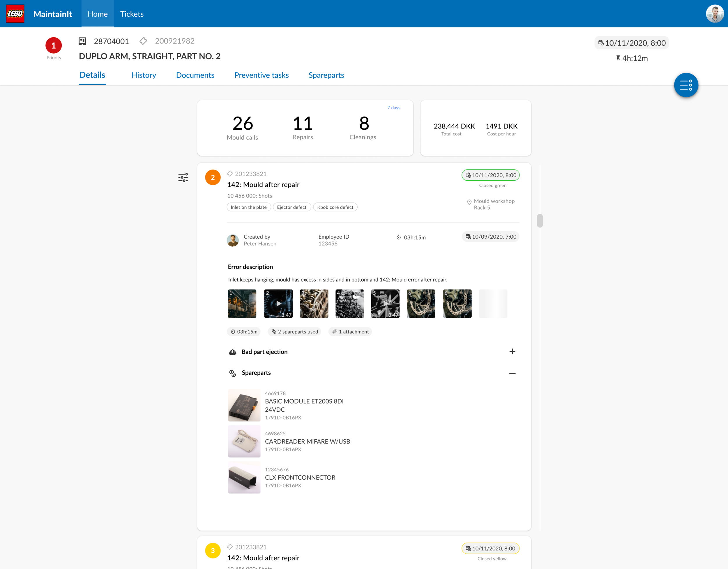Open the Tickets tab

click(x=132, y=14)
